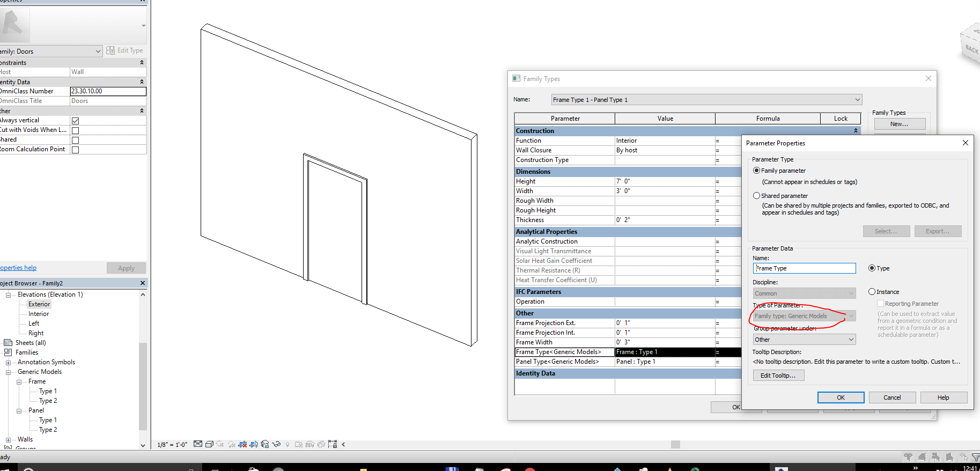Close the Project Browser panel
Screen dimensions: 980x471
click(143, 283)
